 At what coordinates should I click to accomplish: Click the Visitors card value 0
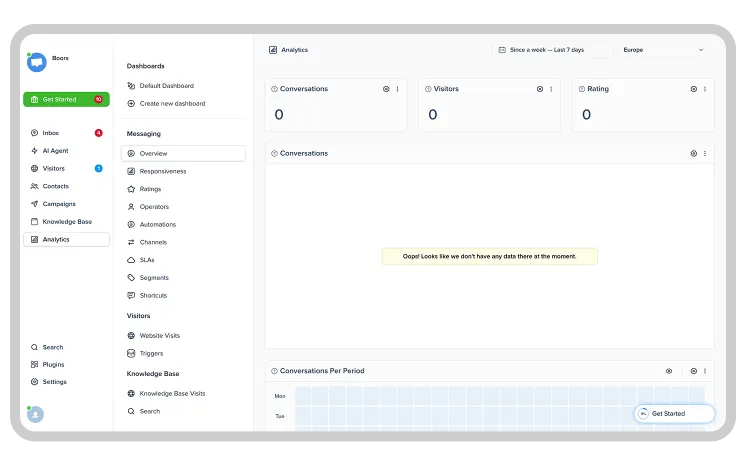point(432,115)
